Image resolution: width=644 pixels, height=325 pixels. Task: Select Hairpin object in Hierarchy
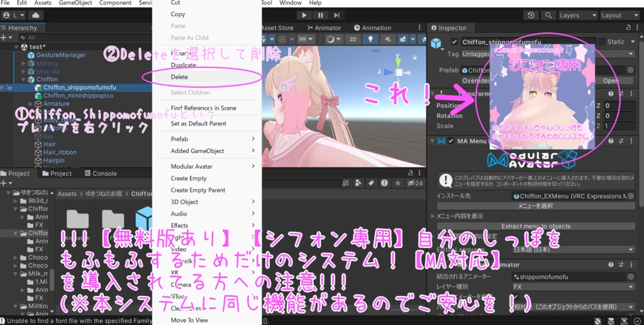point(53,161)
